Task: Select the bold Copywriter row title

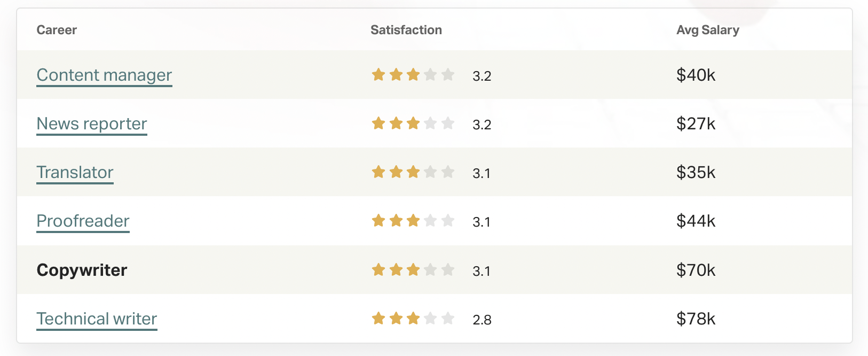Action: click(x=82, y=270)
